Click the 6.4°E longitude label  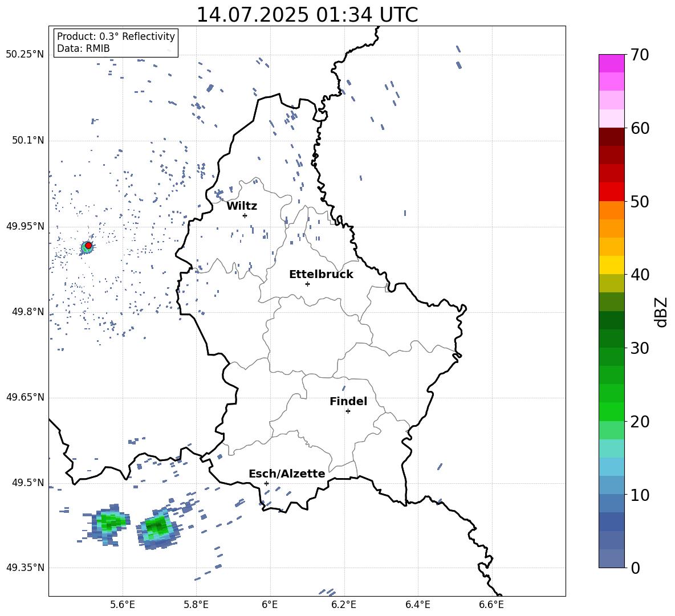coord(417,605)
